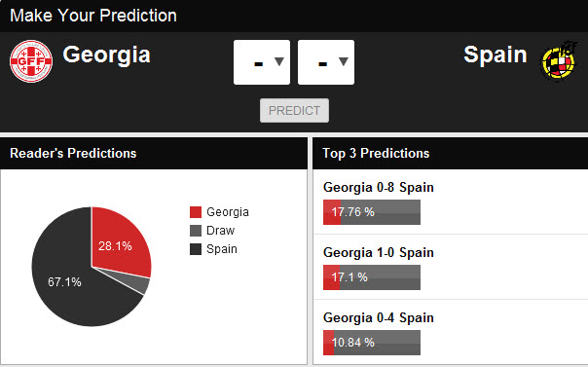
Task: Click the 17.1 % prediction bar
Action: 372,277
